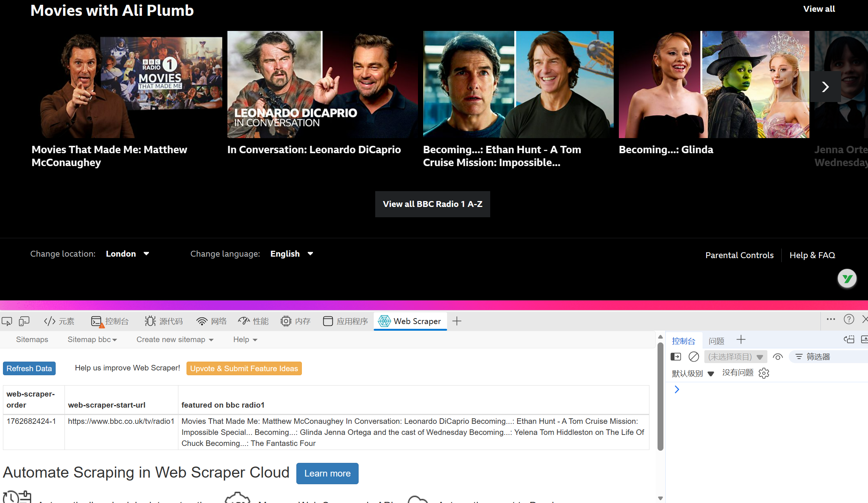Add new DevTools tab with plus icon
Screen dimensions: 868x503
pyautogui.click(x=457, y=321)
